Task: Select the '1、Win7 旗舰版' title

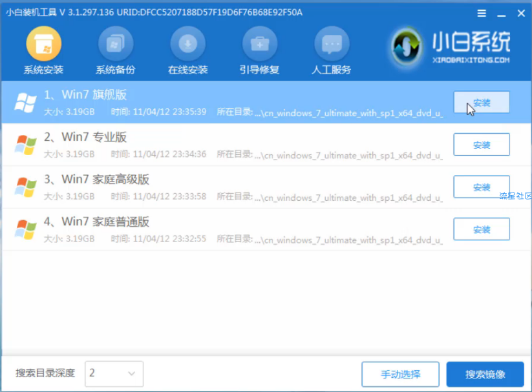Action: click(x=85, y=94)
